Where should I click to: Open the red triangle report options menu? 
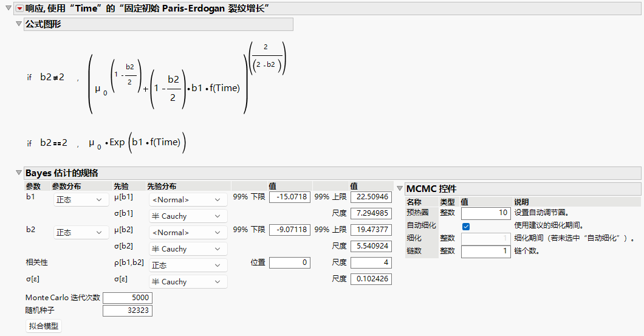19,9
